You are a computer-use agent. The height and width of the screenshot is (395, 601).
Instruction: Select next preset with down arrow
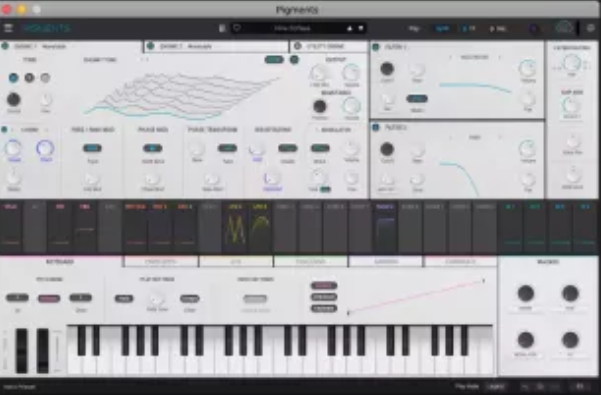pos(361,28)
